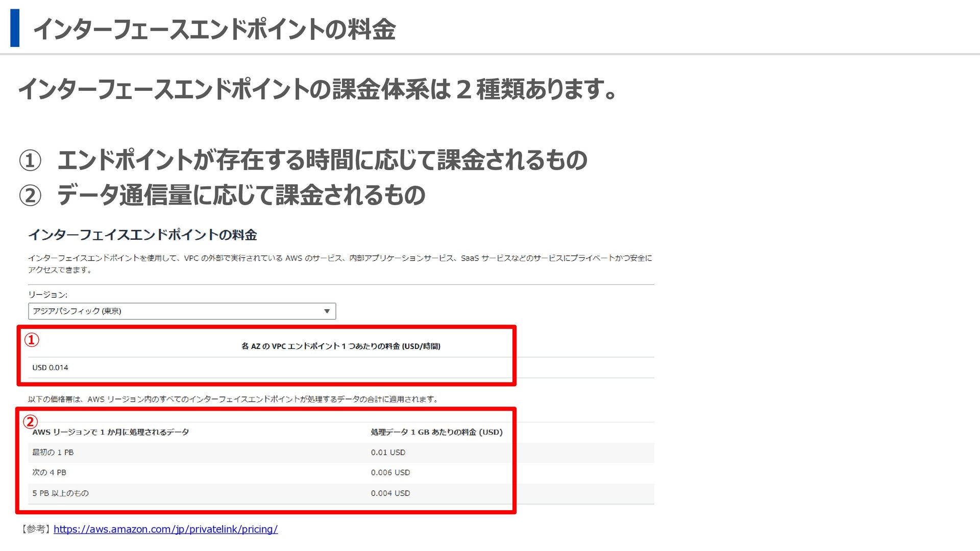Select the 5 PB 以上のもの row label
Screen dimensions: 980x551
[60, 493]
